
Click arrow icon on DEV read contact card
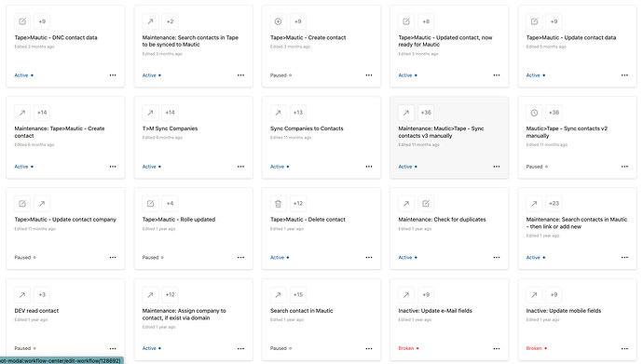[x=22, y=294]
